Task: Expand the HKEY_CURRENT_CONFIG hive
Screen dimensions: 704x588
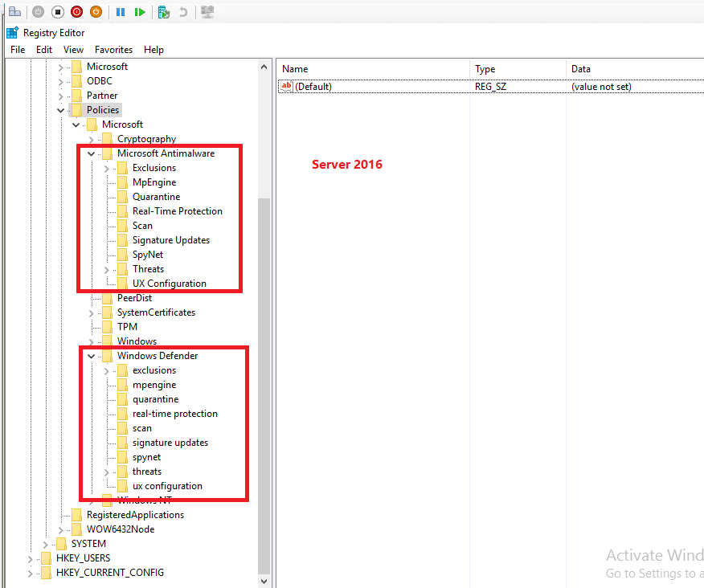Action: [x=31, y=574]
